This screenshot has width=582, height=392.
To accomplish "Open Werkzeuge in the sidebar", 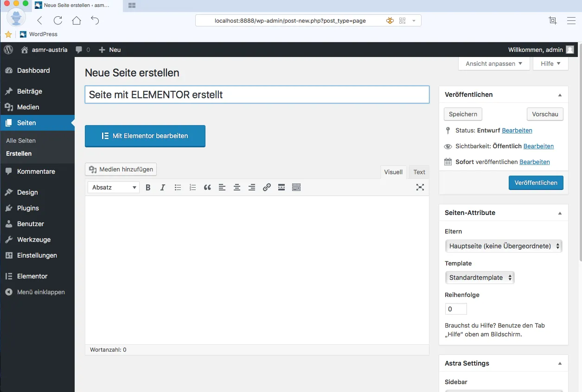I will [37, 240].
